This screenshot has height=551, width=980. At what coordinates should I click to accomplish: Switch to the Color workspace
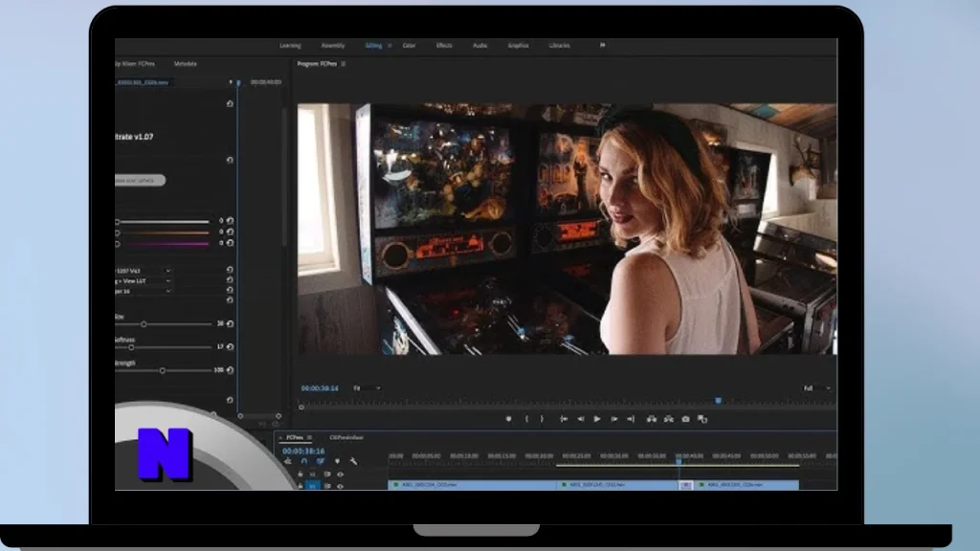point(409,46)
